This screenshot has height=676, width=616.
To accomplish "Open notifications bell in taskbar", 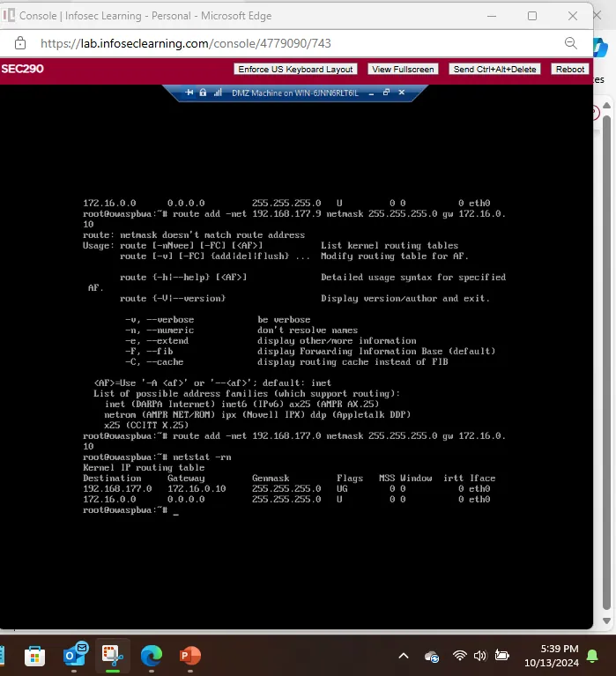I will tap(593, 656).
